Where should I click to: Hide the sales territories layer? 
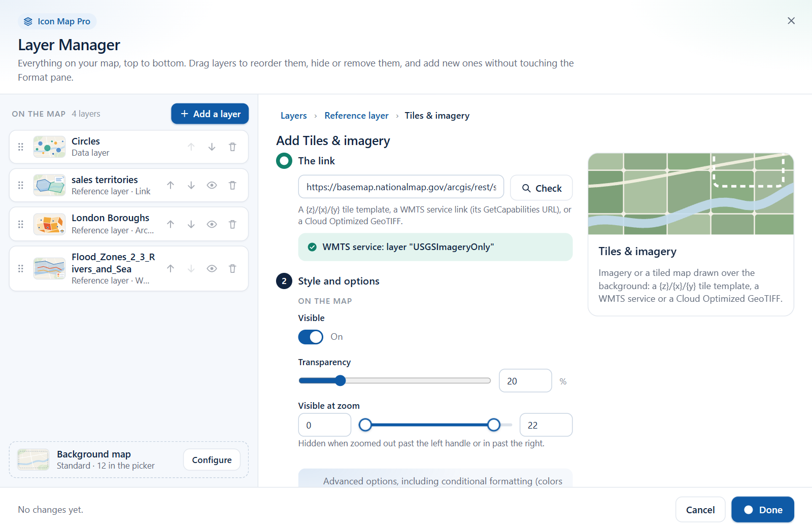(212, 186)
